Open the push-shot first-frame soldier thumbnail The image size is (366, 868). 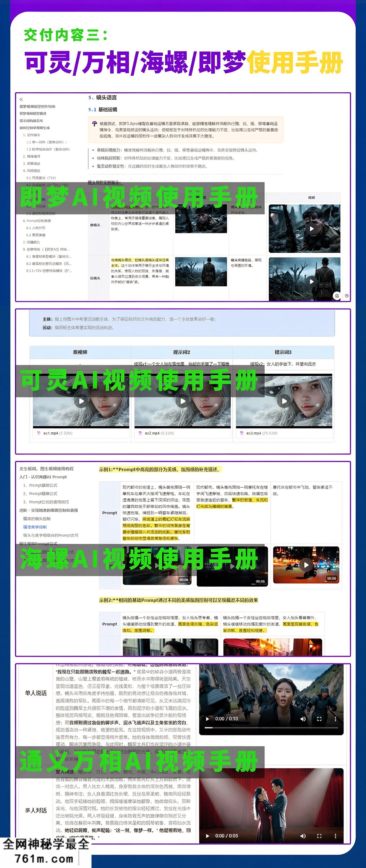(x=201, y=218)
